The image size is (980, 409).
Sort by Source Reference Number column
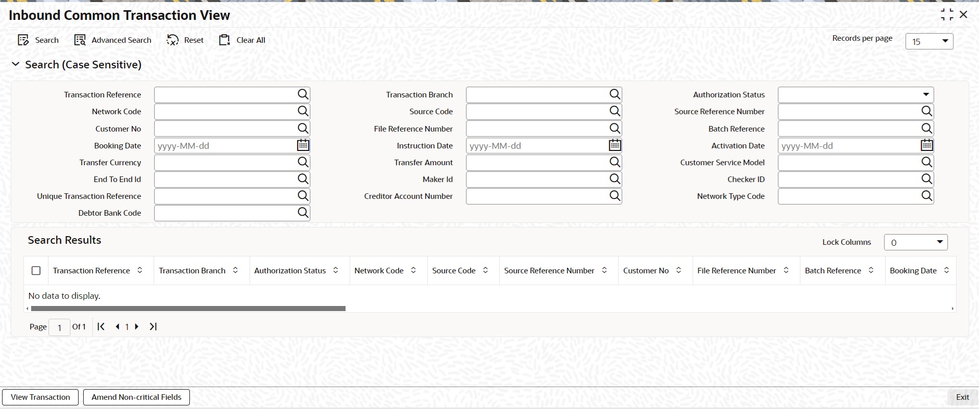604,270
